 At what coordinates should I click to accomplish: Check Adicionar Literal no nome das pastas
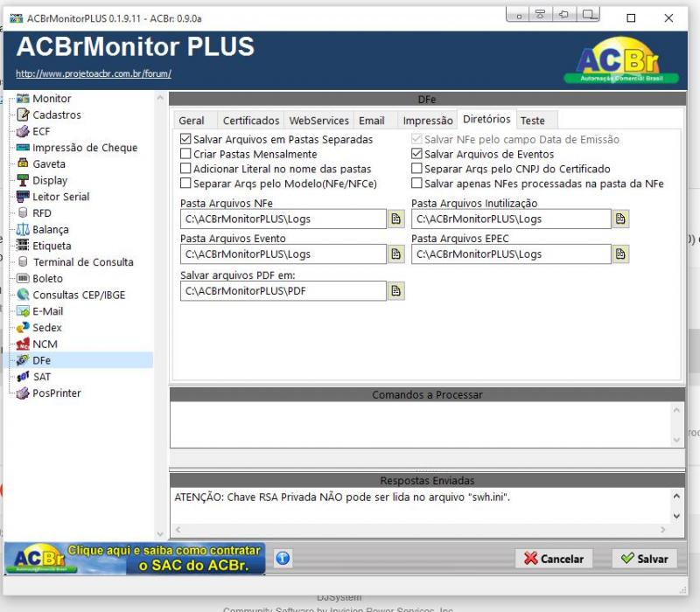[185, 168]
